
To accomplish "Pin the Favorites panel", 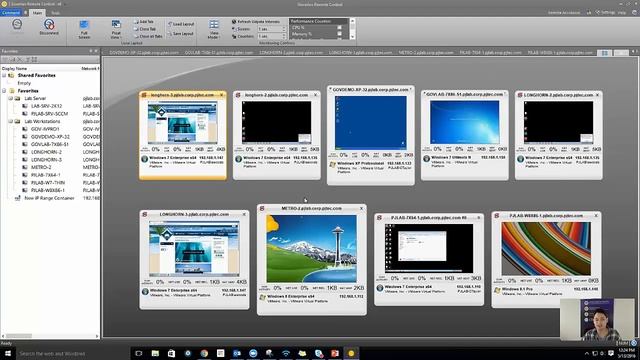I will tap(91, 51).
